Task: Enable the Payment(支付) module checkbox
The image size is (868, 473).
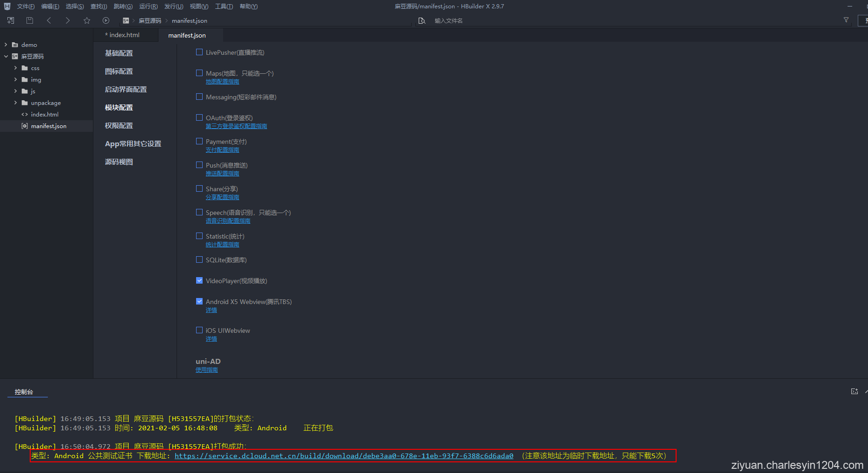Action: click(x=199, y=142)
